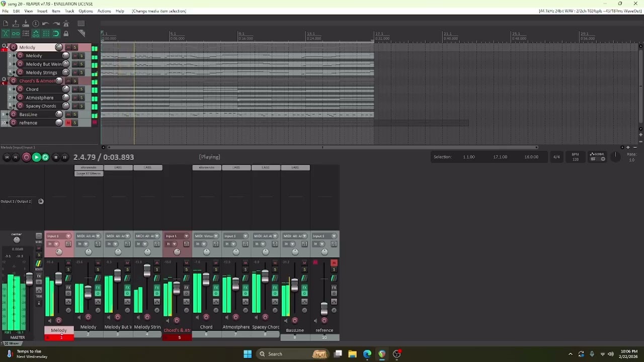The width and height of the screenshot is (644, 362).
Task: Toggle the locking padlock icon
Action: point(66,34)
